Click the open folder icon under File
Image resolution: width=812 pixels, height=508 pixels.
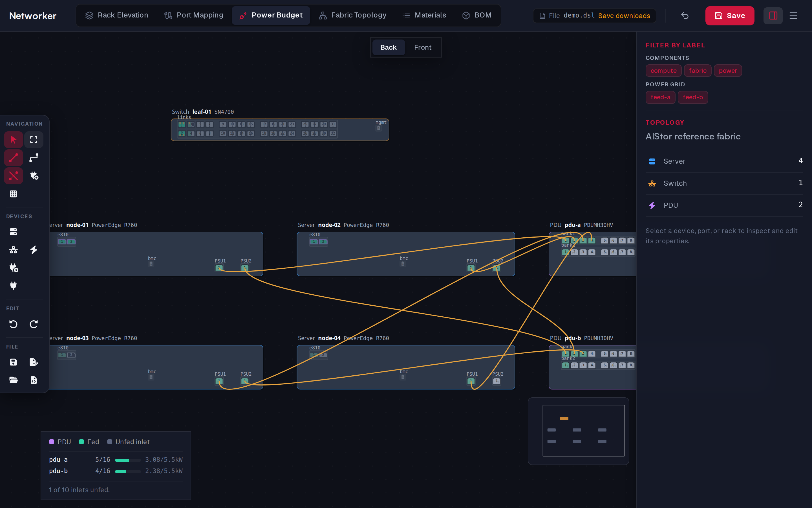(14, 380)
